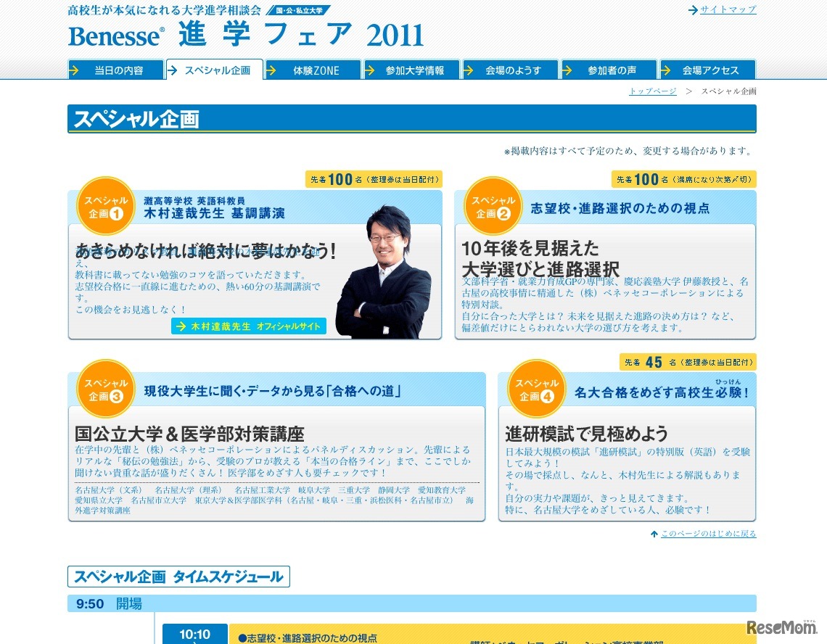Click the photo of 木村達哉先生

tap(385, 272)
